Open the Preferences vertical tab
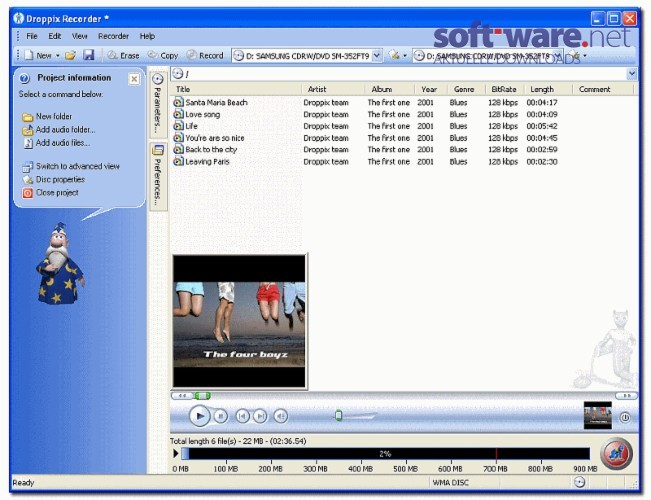Viewport: 651px width, 500px height. point(157,176)
